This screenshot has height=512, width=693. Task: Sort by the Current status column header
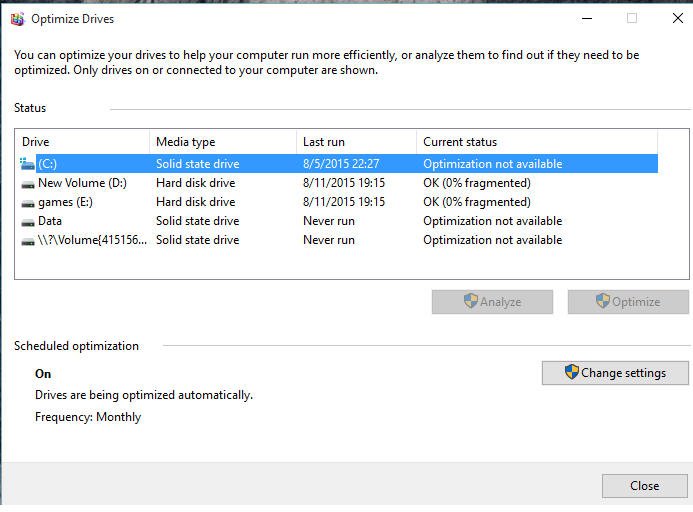coord(537,142)
